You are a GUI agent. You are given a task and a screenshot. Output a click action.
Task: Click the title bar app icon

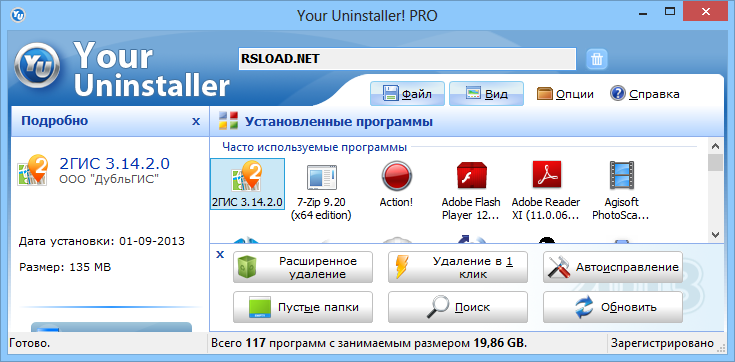[x=17, y=15]
